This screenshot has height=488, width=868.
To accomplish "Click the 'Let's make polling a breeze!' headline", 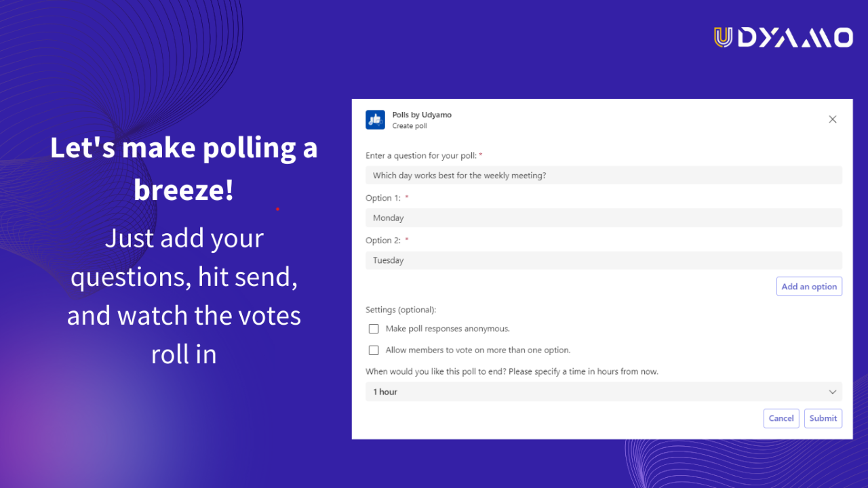I will tap(184, 168).
